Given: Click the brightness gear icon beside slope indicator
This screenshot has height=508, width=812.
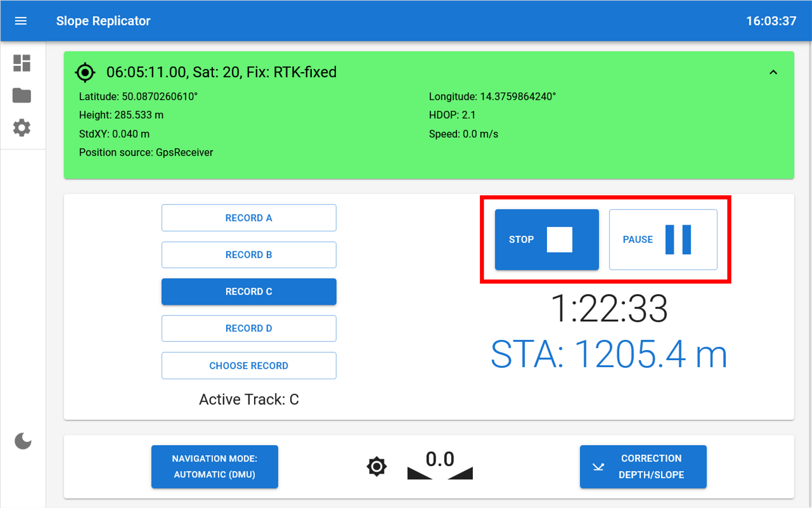Looking at the screenshot, I should click(376, 467).
